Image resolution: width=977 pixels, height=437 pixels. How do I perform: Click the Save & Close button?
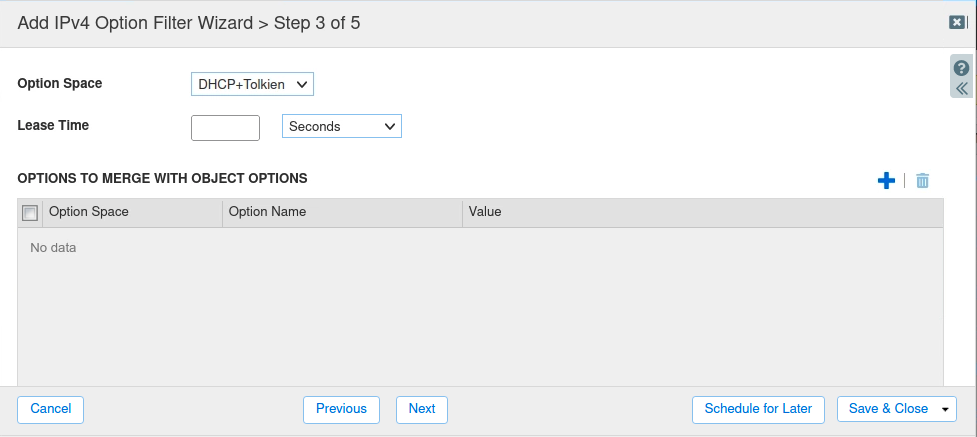point(887,409)
